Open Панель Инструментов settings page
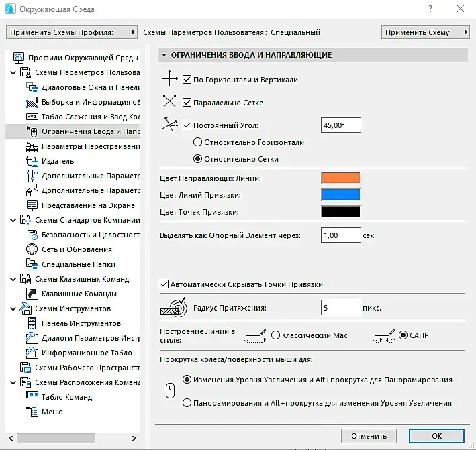 81,323
